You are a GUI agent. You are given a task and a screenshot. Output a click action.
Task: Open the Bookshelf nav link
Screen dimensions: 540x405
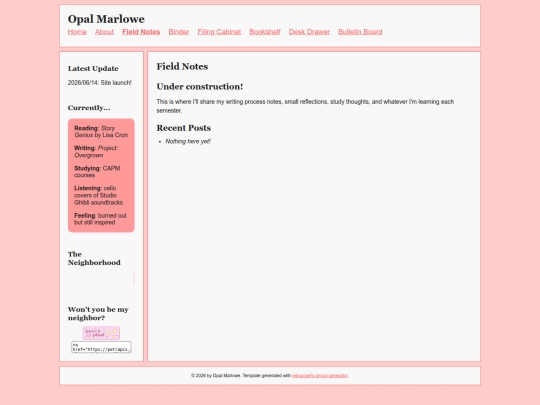click(265, 32)
